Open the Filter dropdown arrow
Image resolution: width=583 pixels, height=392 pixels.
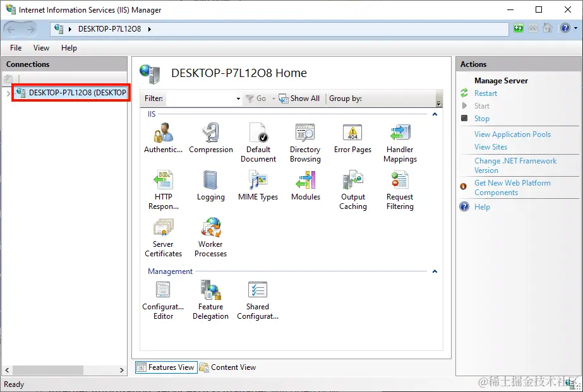pos(238,99)
